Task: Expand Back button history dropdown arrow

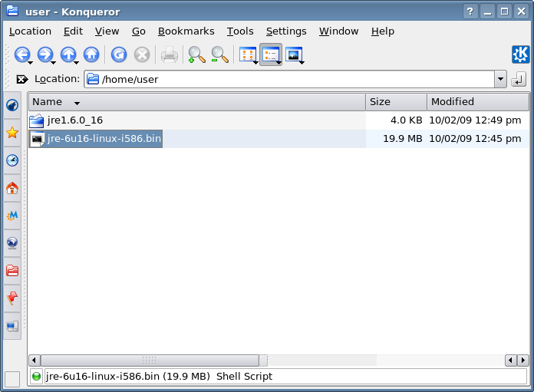Action: (x=31, y=63)
